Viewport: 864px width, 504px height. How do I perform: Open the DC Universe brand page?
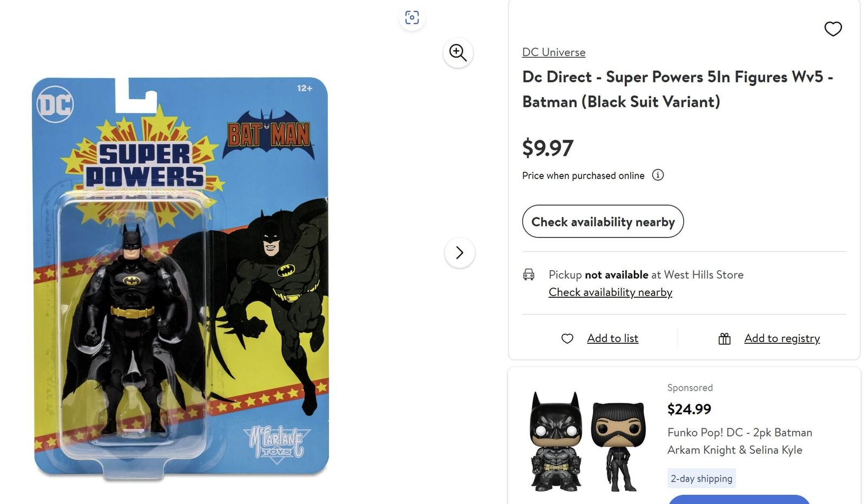pos(553,52)
